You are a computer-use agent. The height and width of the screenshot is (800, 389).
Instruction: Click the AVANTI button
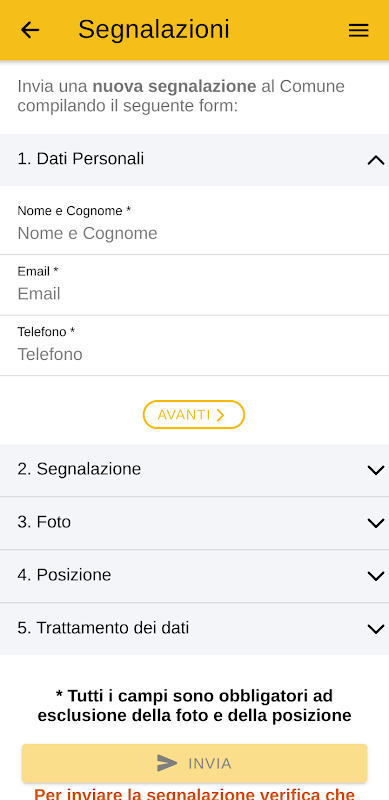coord(194,415)
